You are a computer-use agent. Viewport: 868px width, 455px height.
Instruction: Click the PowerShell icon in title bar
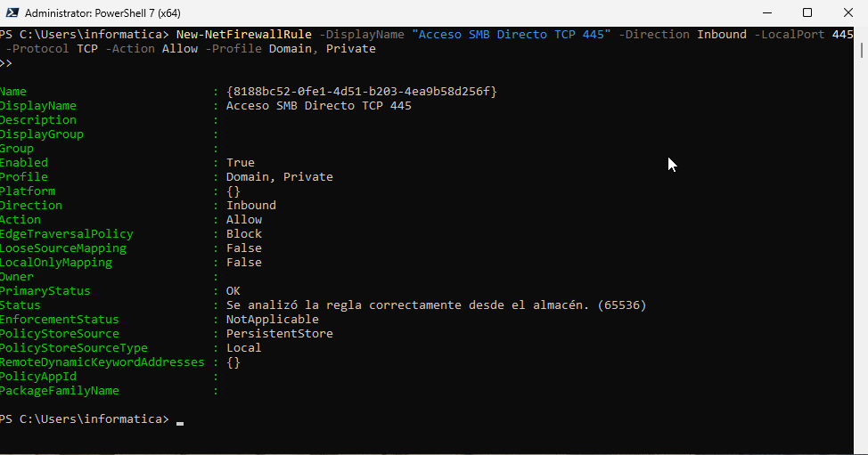pyautogui.click(x=12, y=13)
